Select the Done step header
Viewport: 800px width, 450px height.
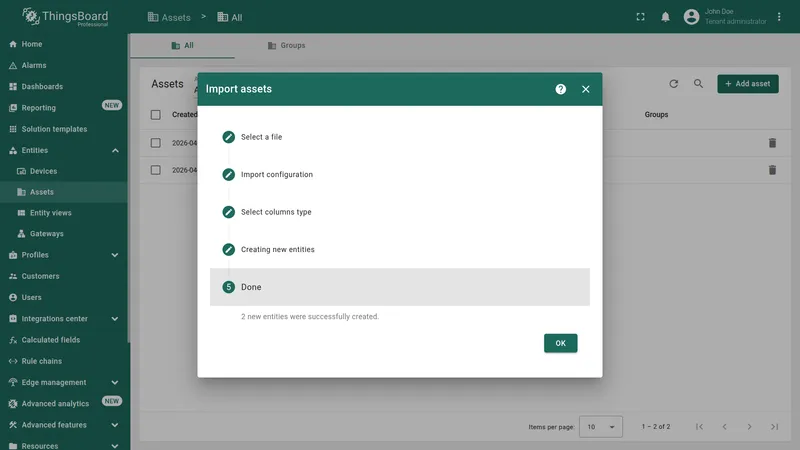399,287
